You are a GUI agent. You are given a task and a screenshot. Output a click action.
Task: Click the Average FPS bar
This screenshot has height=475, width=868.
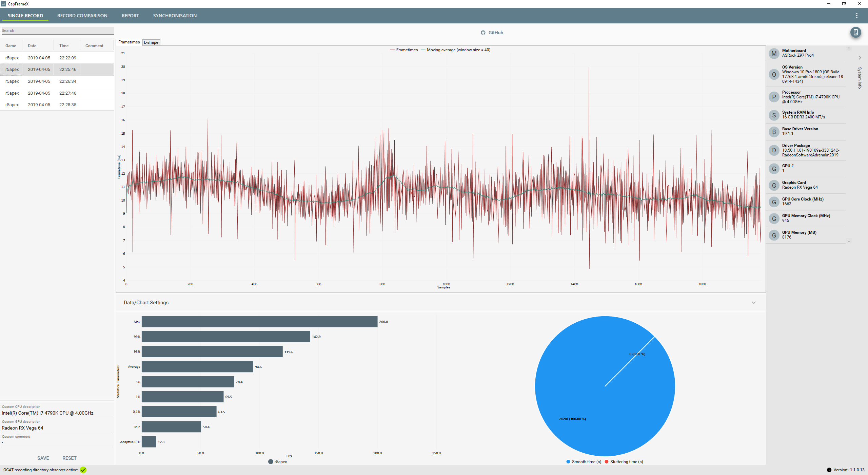pos(197,367)
